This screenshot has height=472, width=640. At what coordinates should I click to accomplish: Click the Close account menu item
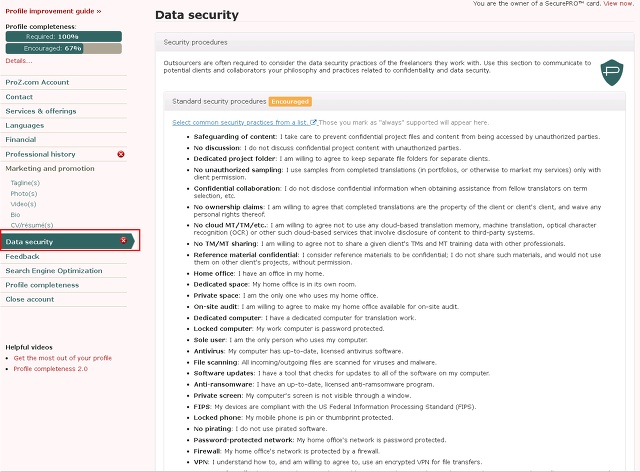pyautogui.click(x=29, y=299)
